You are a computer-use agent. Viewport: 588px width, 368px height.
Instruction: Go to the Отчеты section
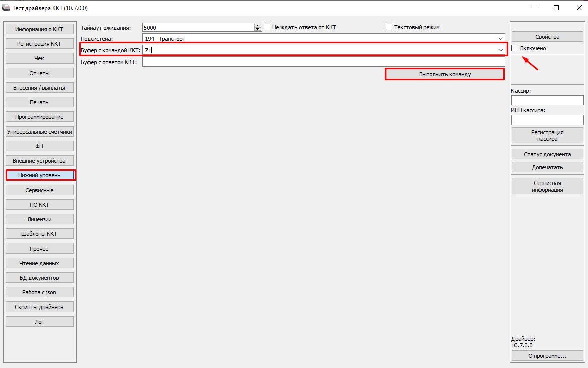tap(39, 73)
